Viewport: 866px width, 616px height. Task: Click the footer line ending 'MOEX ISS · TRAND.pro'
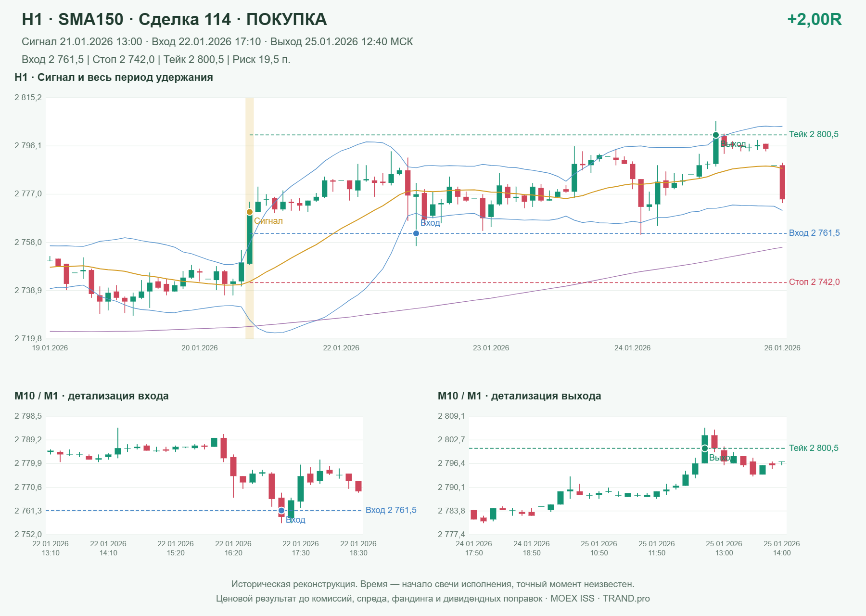pos(433,599)
